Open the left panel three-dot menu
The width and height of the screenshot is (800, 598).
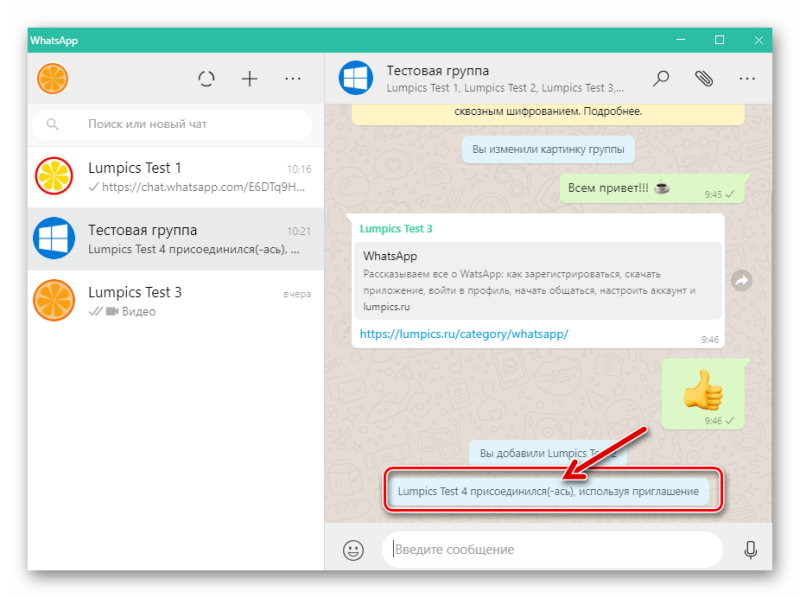(292, 79)
